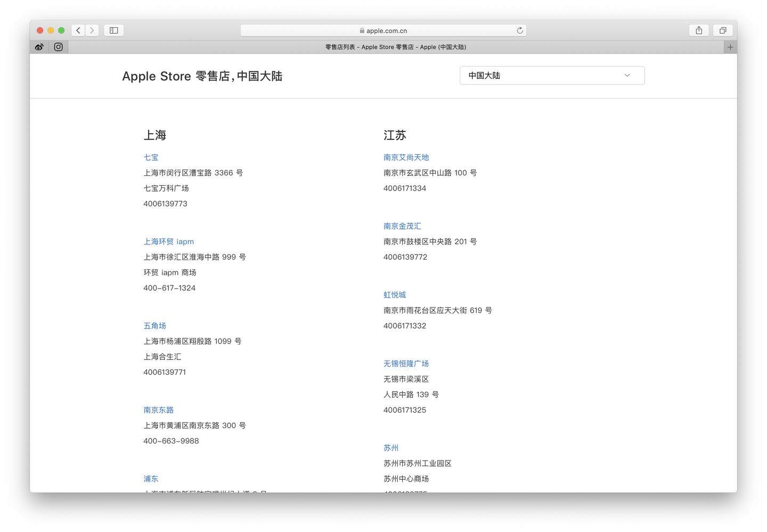Click the address 上海市闵行区漕宝路 3366 号

click(x=193, y=173)
